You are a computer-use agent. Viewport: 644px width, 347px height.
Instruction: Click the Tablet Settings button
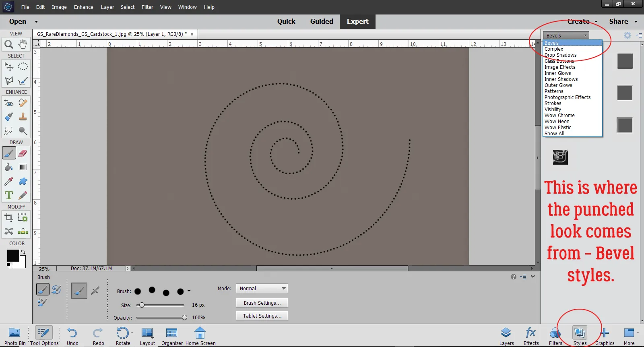pyautogui.click(x=262, y=316)
